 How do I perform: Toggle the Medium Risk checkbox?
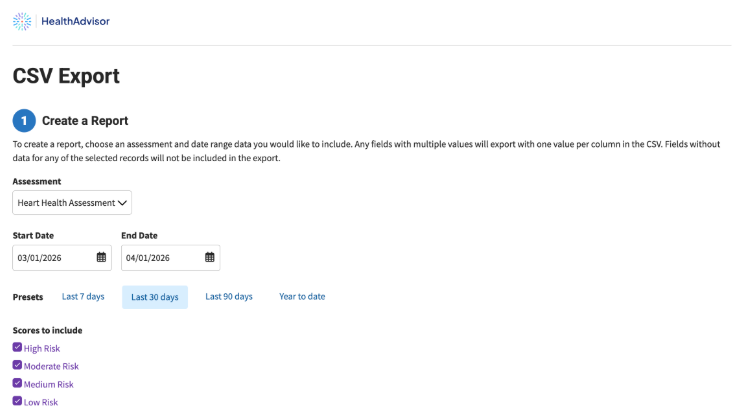[x=17, y=383]
